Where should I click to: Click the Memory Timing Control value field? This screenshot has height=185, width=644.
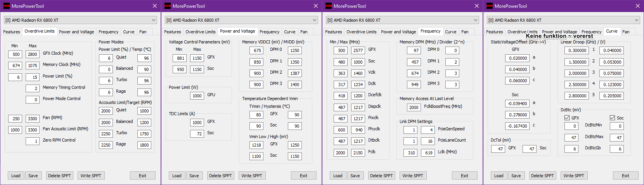click(33, 88)
